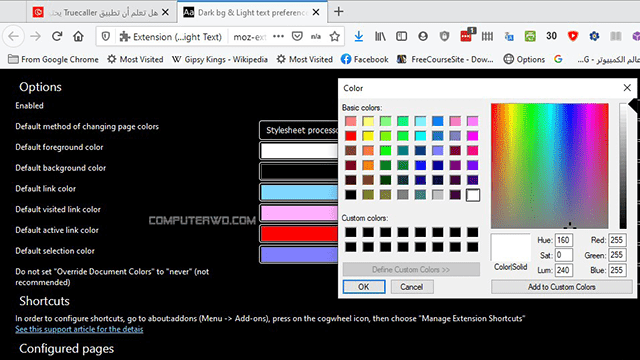Open the Stylesheet processor method dropdown
Screen dimensions: 640x360
pos(299,130)
